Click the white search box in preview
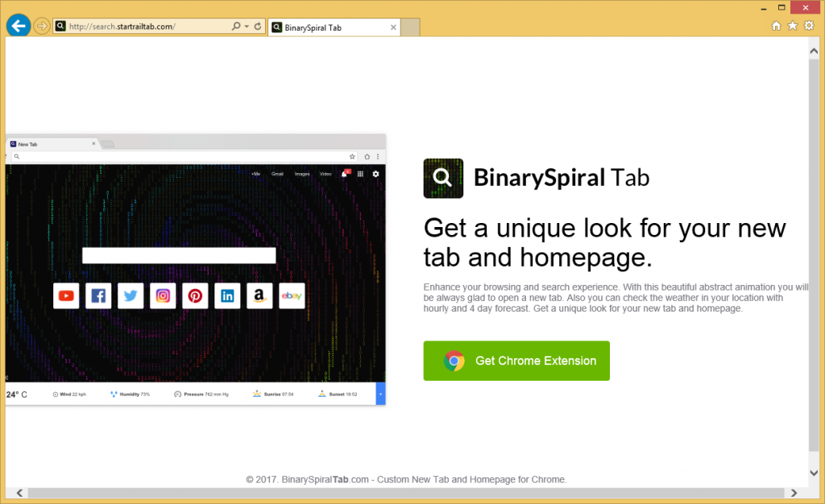Image resolution: width=825 pixels, height=504 pixels. coord(179,255)
